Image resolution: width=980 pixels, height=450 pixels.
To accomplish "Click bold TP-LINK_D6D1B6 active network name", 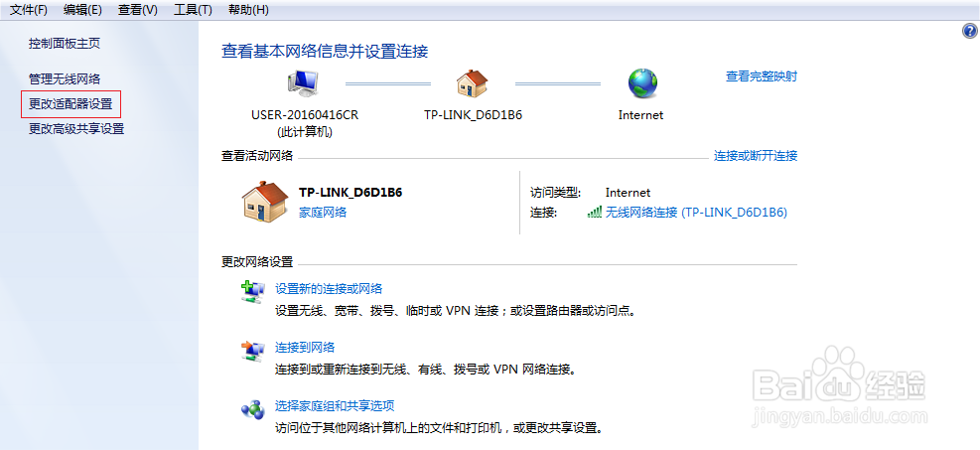I will click(x=350, y=193).
